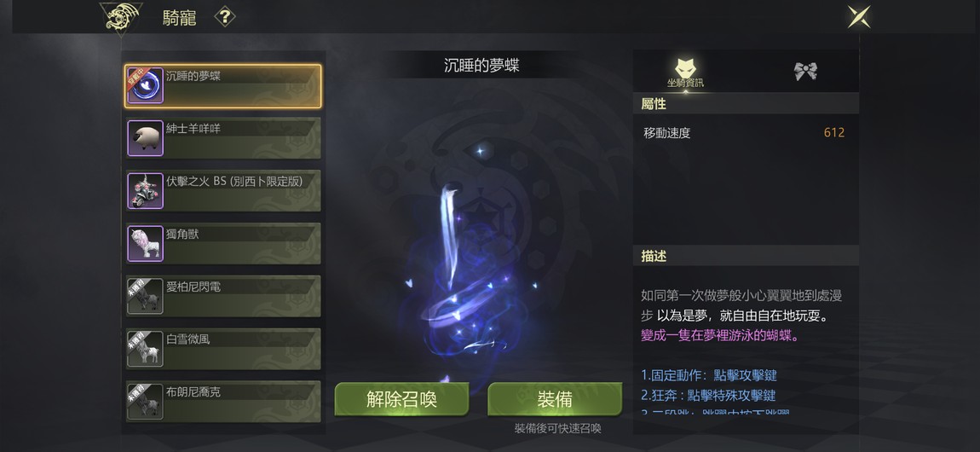Screen dimensions: 980x452
Task: Click the locked 愛柏尼閃電 horse icon
Action: click(x=146, y=296)
